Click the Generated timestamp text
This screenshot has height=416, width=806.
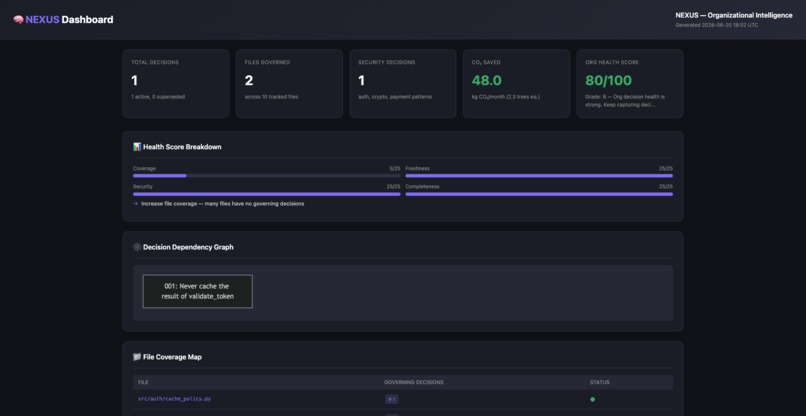click(717, 25)
